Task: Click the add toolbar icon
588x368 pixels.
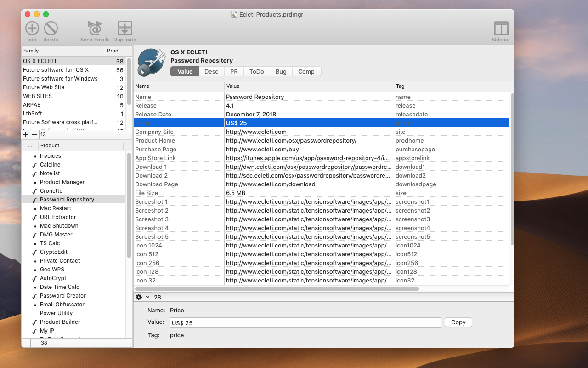Action: pos(32,29)
